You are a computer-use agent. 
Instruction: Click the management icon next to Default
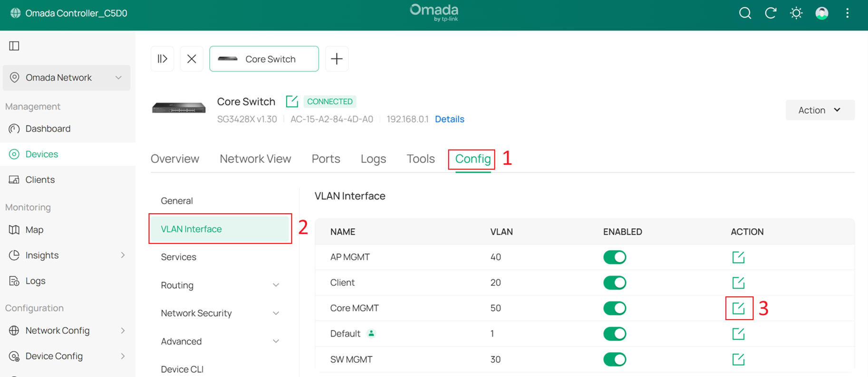tap(371, 333)
